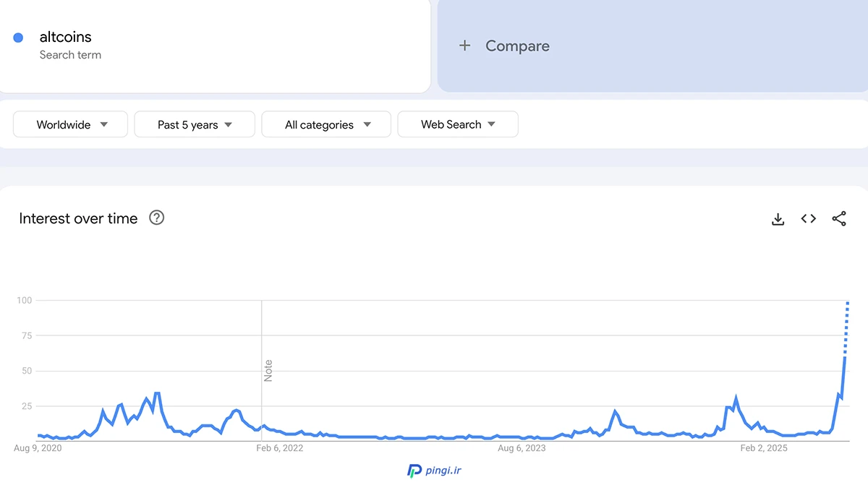Open the Past 5 years dropdown
The height and width of the screenshot is (485, 868).
click(x=195, y=124)
